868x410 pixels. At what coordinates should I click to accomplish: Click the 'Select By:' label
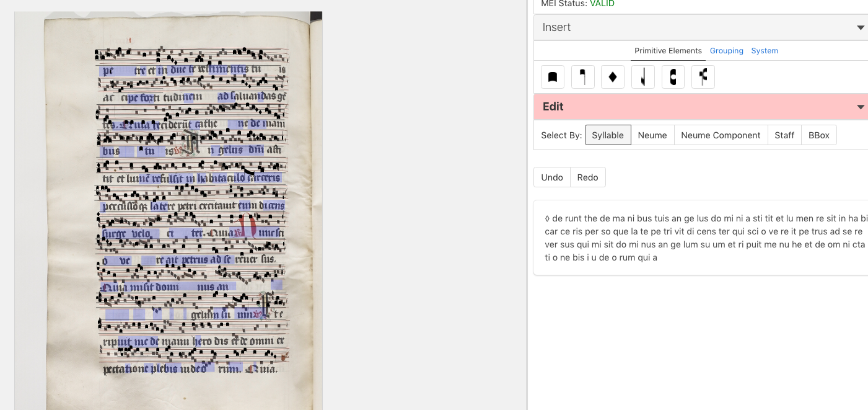pyautogui.click(x=561, y=135)
